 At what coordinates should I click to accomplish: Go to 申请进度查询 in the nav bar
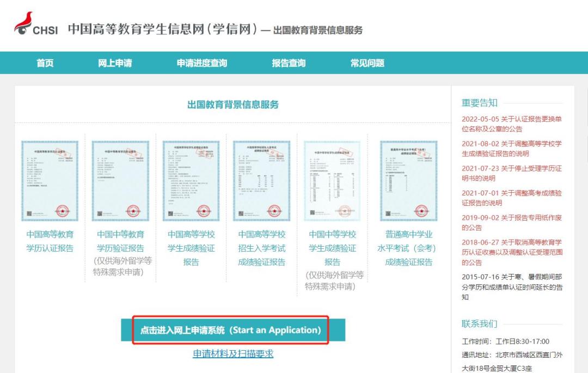[x=202, y=63]
